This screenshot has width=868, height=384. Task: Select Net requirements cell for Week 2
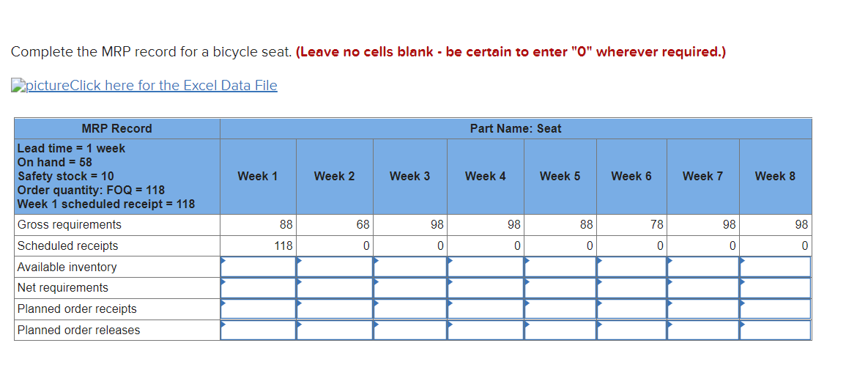[335, 288]
